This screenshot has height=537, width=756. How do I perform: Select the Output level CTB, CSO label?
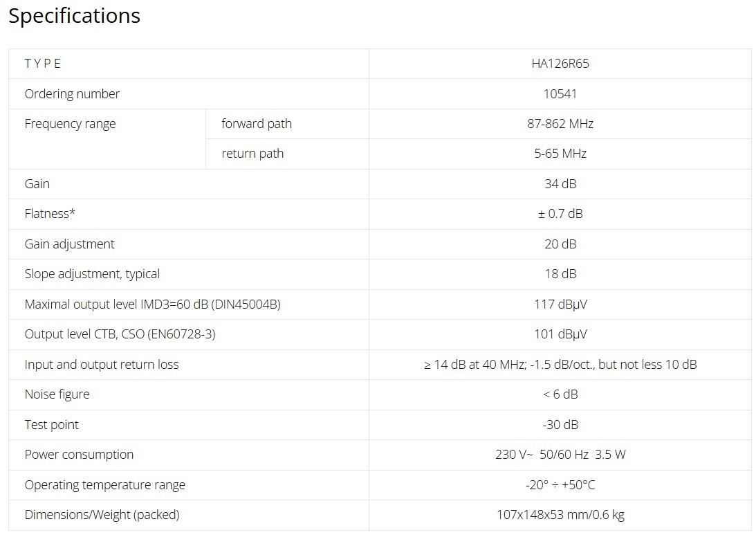coord(120,334)
